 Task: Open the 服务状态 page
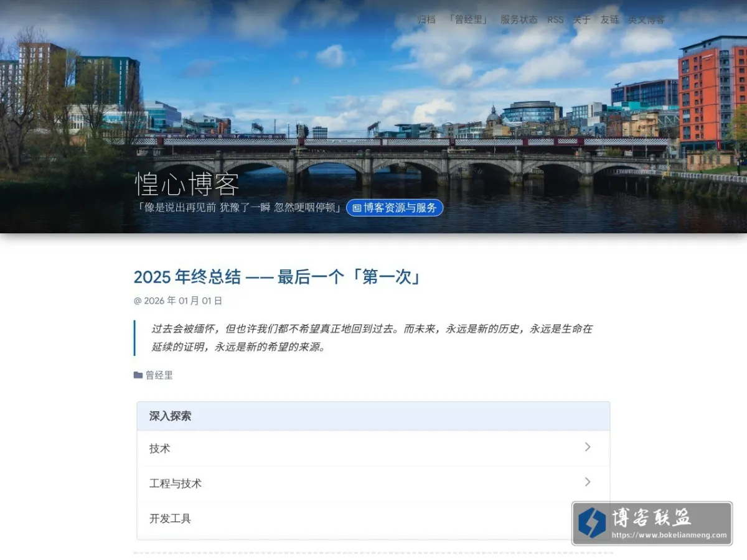click(519, 19)
